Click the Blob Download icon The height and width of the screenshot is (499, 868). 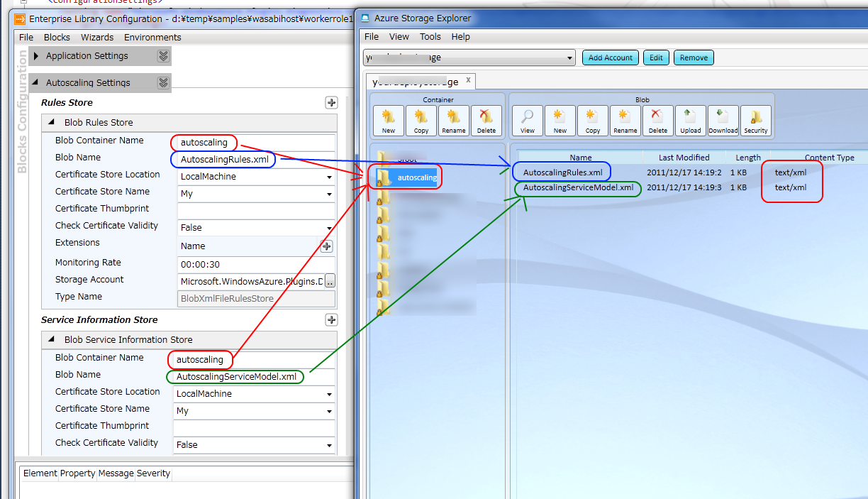coord(723,121)
